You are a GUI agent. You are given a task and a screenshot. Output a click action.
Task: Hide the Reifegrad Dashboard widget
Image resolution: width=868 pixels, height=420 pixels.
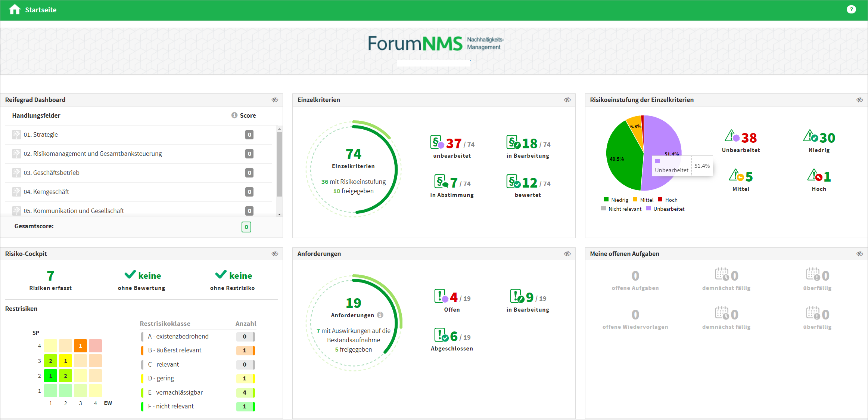click(x=275, y=100)
